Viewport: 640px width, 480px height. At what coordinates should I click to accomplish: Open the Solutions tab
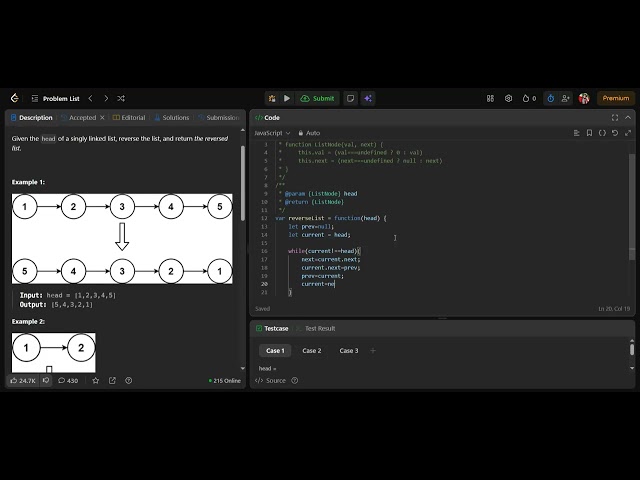click(x=172, y=118)
